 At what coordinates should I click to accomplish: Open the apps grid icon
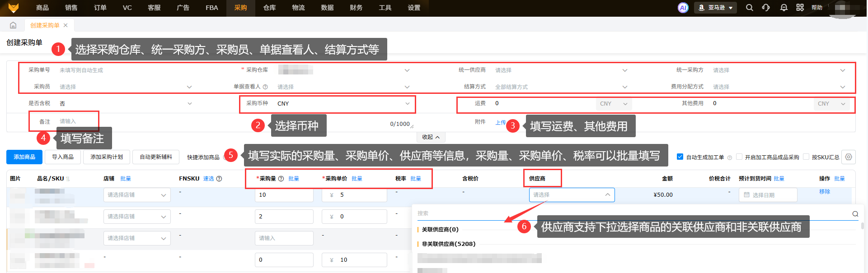coord(800,8)
